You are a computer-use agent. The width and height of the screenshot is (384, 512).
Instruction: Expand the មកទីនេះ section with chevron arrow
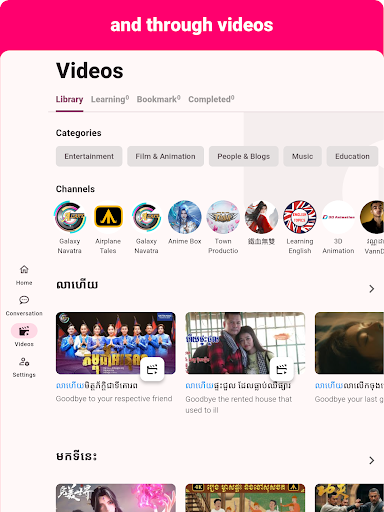point(372,460)
